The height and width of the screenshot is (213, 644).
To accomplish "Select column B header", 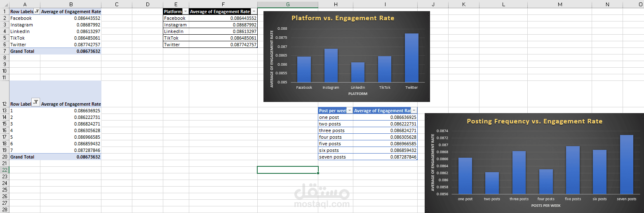I will pos(71,4).
